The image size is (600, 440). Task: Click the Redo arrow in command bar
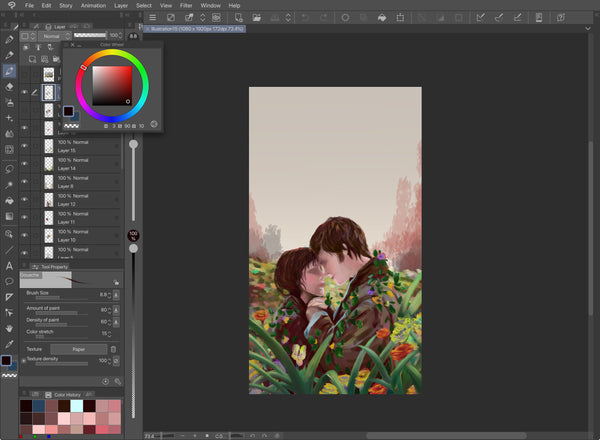324,18
